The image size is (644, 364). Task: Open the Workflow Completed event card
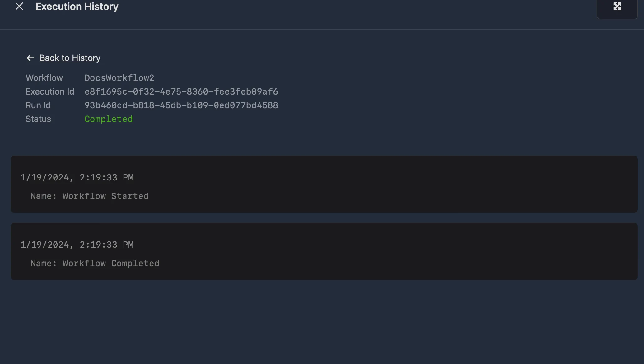click(x=324, y=251)
